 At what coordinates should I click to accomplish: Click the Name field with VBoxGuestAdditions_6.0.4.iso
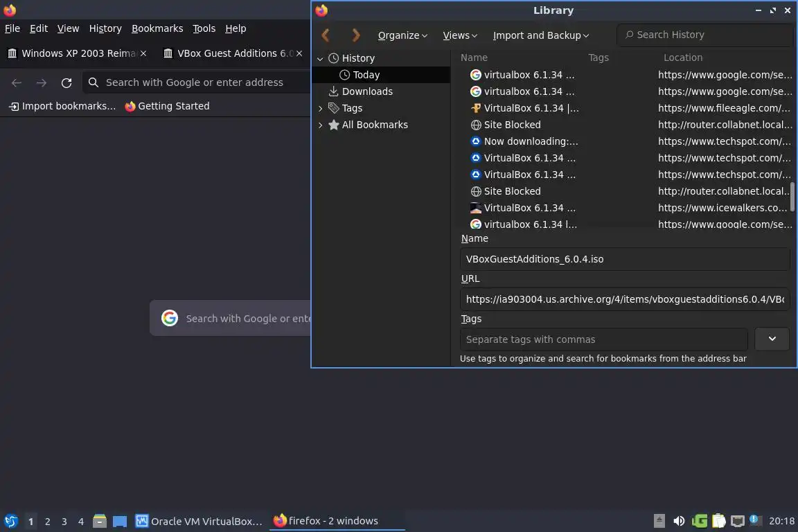624,259
